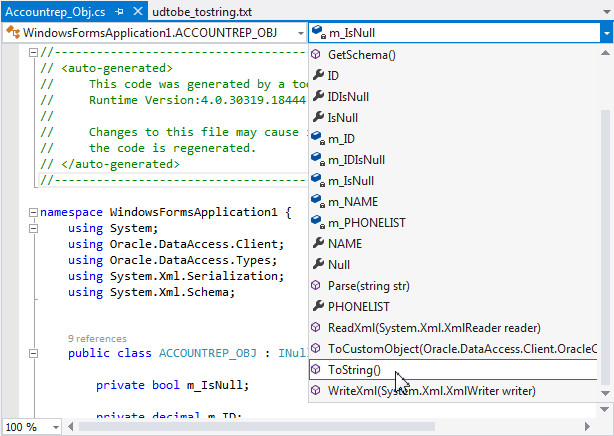Open the 9 references CodeLens link
This screenshot has width=614, height=436.
97,338
